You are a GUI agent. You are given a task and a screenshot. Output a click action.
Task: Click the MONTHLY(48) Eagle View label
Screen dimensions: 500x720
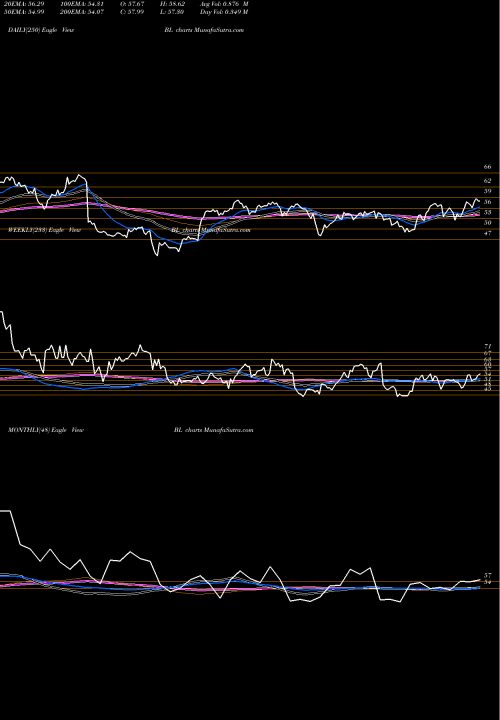coord(46,430)
